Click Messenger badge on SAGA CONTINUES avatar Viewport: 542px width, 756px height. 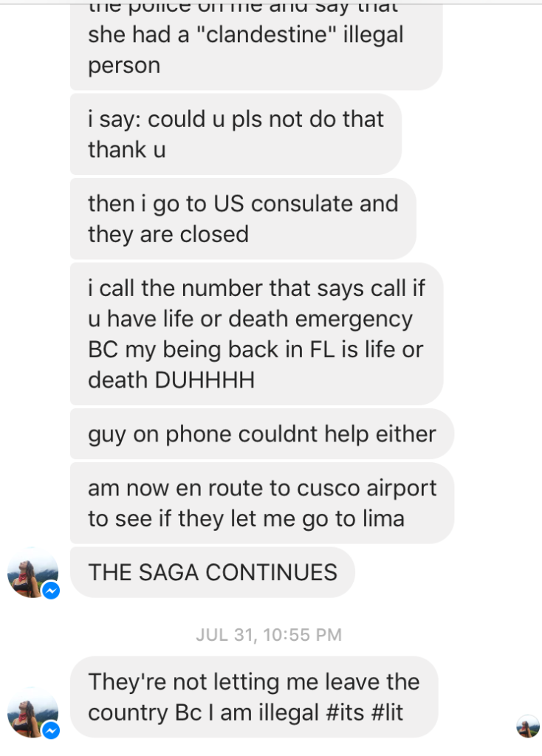[x=51, y=590]
